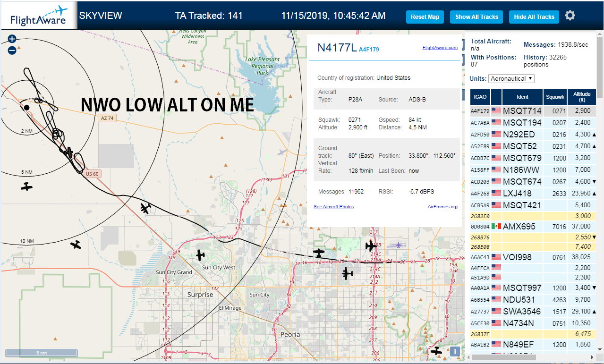The image size is (604, 364).
Task: Sort table by Ident column header
Action: click(523, 97)
